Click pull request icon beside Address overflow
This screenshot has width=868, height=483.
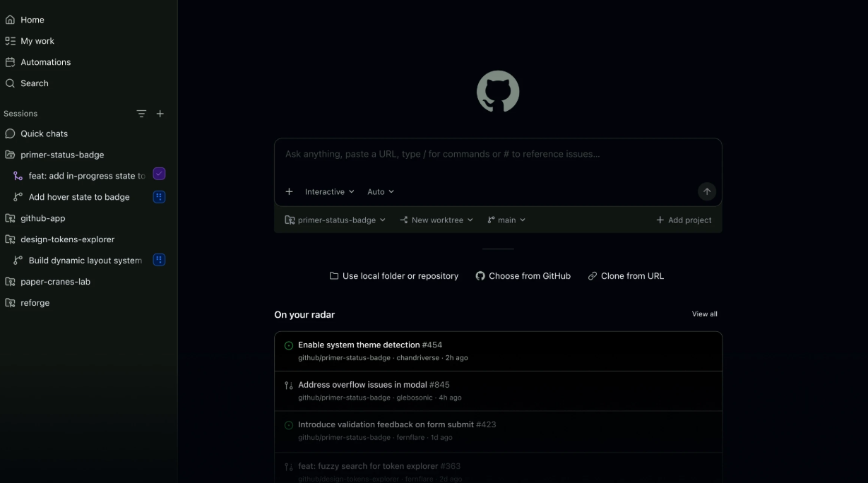pyautogui.click(x=288, y=385)
